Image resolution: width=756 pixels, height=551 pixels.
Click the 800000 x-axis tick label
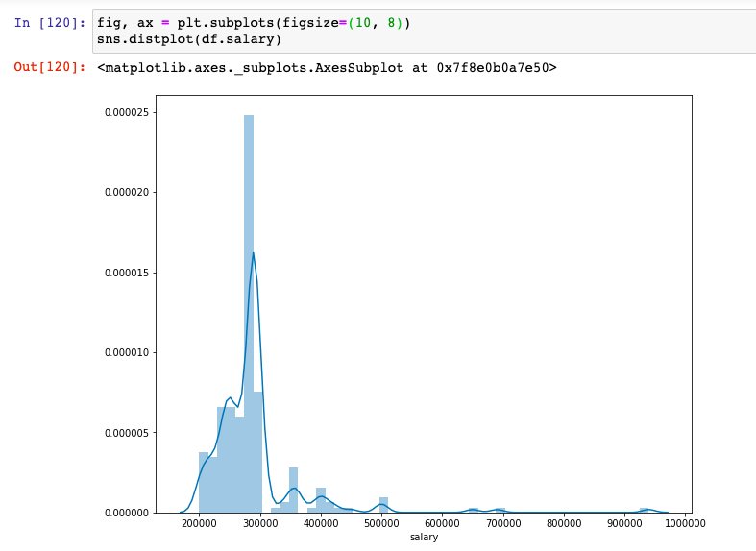[564, 524]
